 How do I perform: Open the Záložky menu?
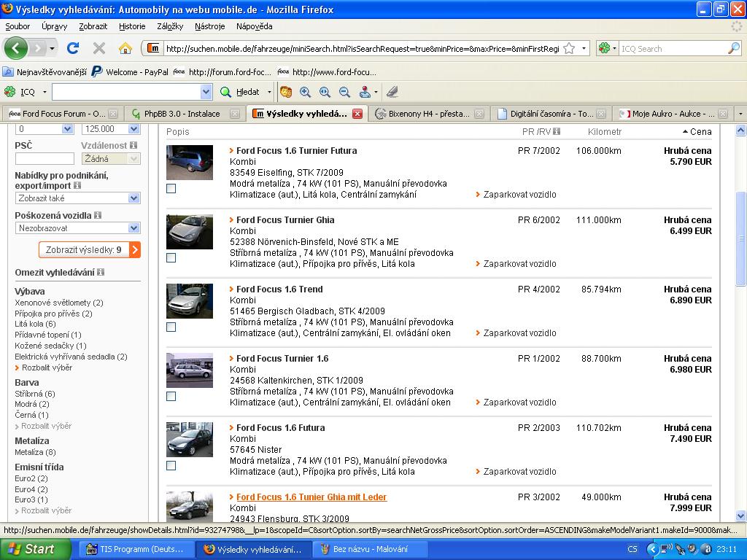169,26
